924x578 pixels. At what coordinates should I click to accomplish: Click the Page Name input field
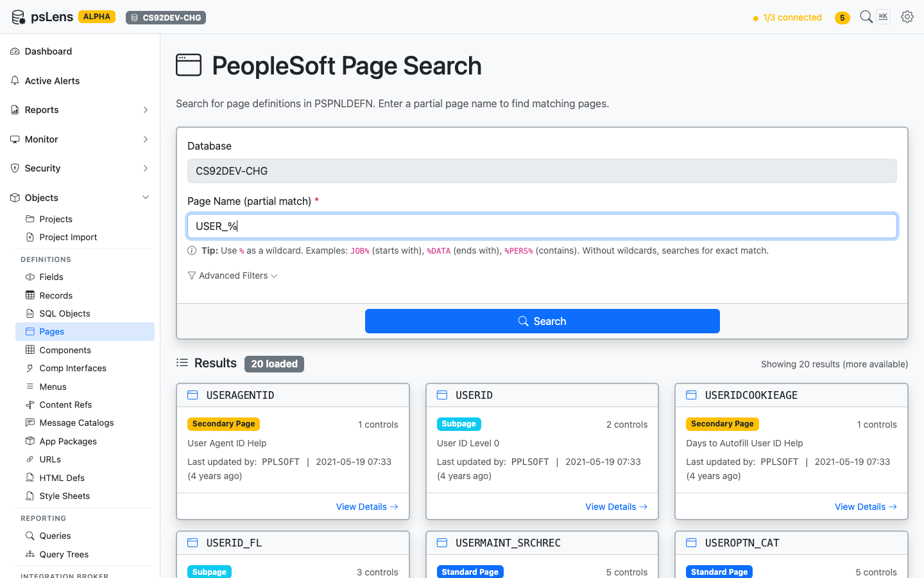[542, 226]
